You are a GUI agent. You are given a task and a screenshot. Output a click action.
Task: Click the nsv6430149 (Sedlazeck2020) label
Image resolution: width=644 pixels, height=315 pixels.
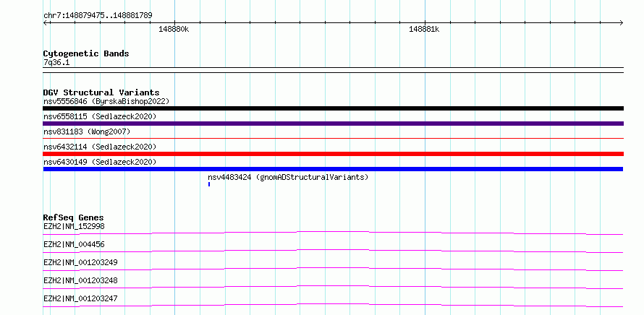point(100,162)
